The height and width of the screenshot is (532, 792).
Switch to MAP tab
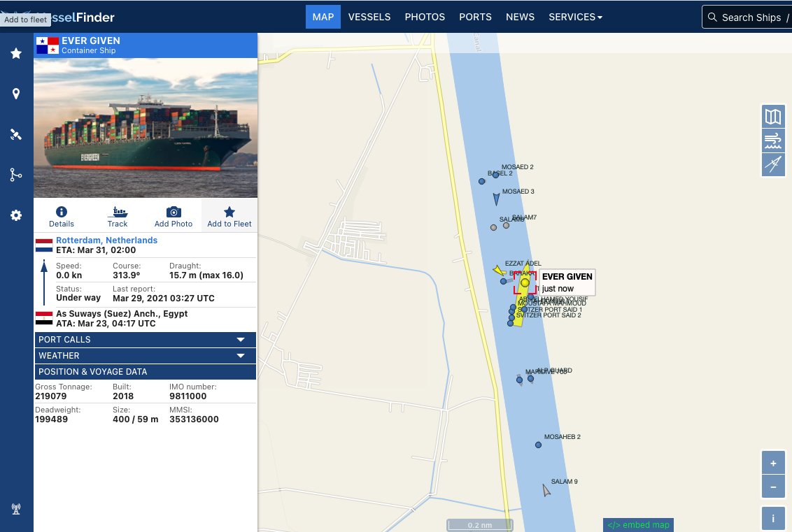click(323, 17)
